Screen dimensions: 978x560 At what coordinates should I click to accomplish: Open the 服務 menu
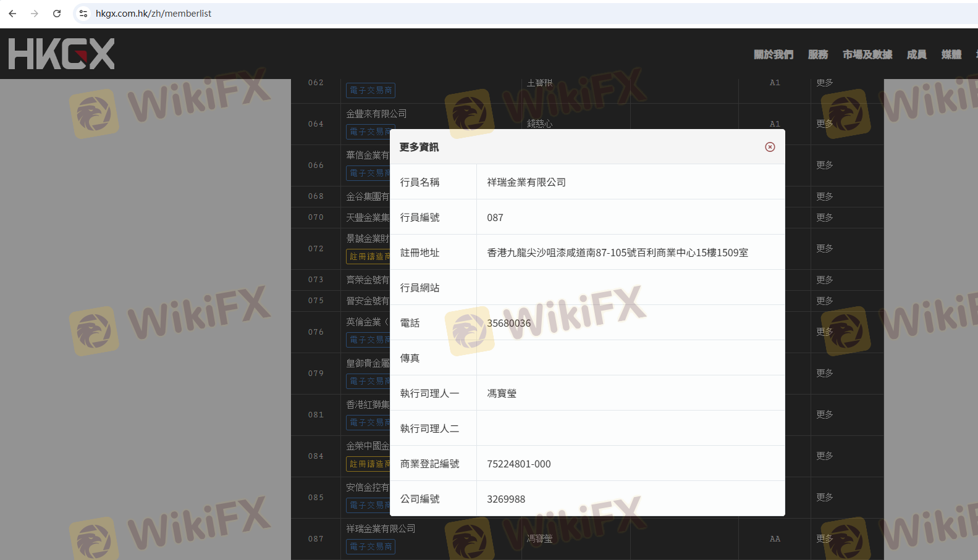tap(817, 54)
